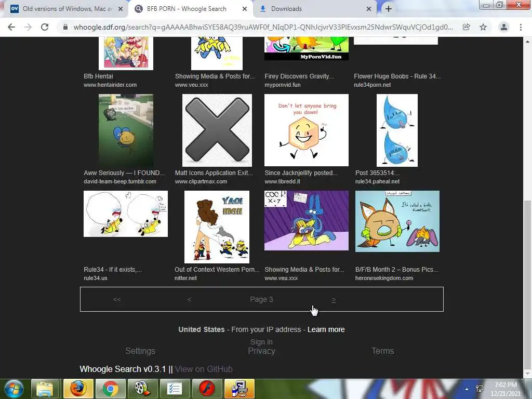The image size is (532, 399).
Task: Switch to the Downloads tab
Action: click(315, 9)
